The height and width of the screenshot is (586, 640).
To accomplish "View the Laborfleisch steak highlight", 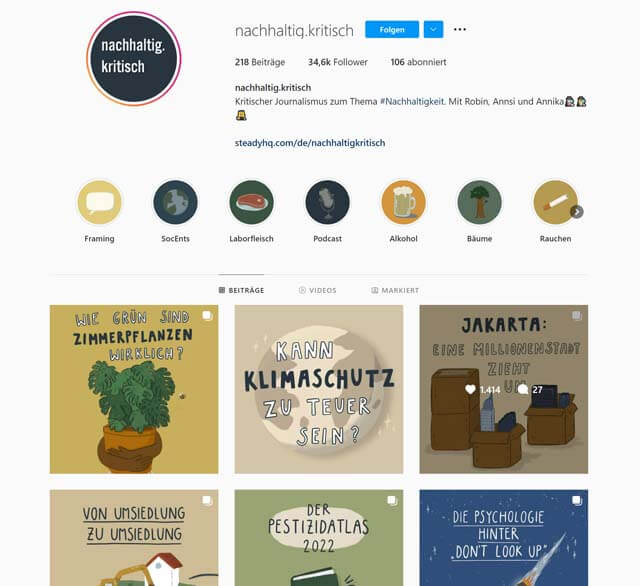I will coord(251,202).
